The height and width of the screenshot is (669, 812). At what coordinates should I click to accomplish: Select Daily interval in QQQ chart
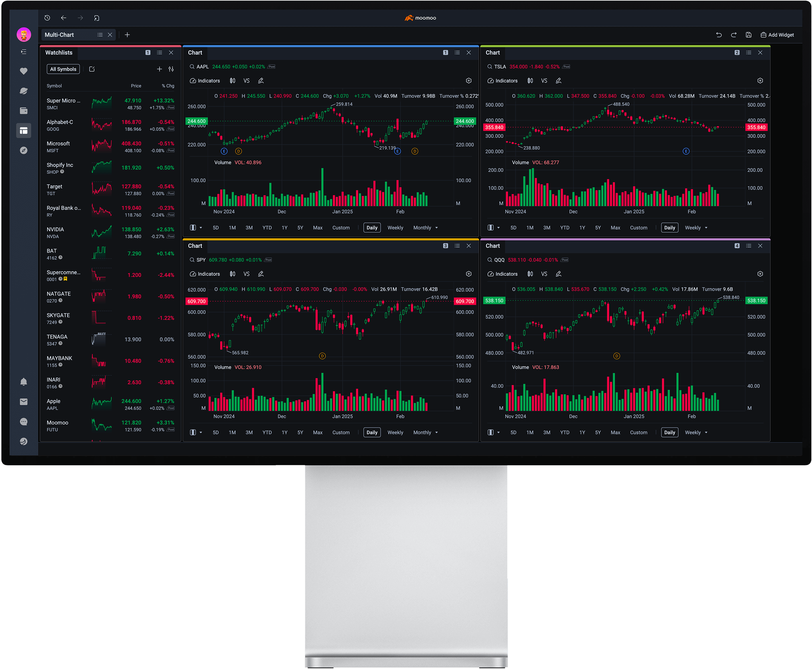[x=669, y=432]
